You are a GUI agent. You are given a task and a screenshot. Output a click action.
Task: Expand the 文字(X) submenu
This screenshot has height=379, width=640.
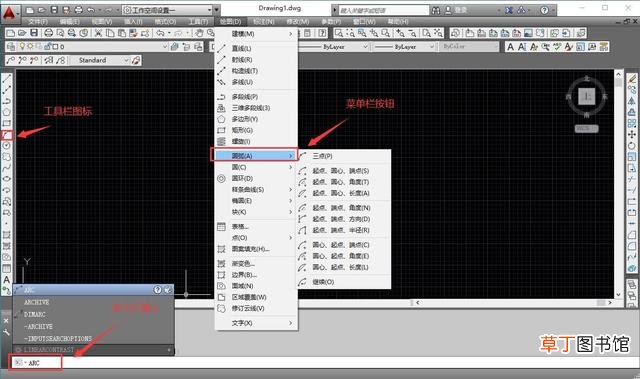(256, 323)
